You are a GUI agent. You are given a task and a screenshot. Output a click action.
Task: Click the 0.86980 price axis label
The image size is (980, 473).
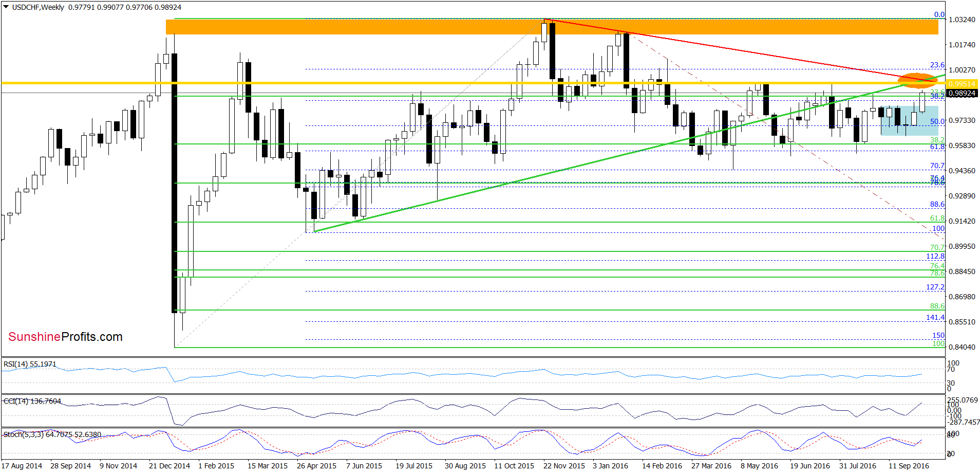tap(962, 297)
